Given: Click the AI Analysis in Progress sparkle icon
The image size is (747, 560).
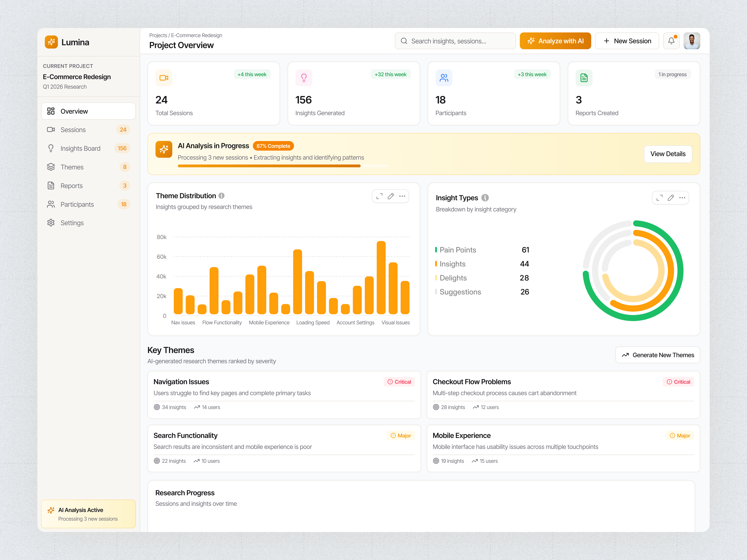Looking at the screenshot, I should (164, 149).
